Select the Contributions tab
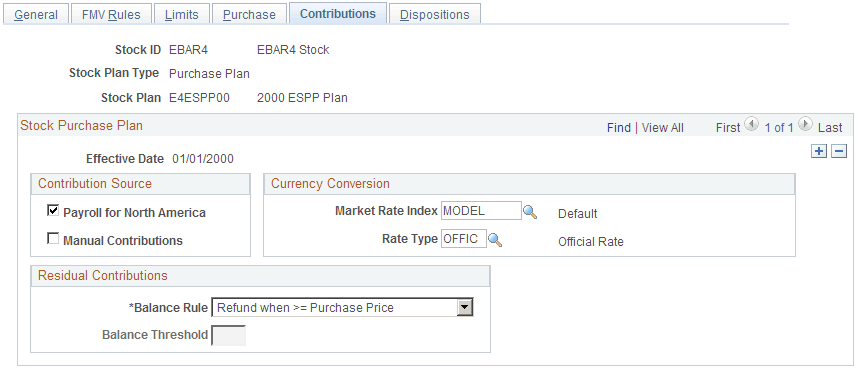 pos(338,14)
